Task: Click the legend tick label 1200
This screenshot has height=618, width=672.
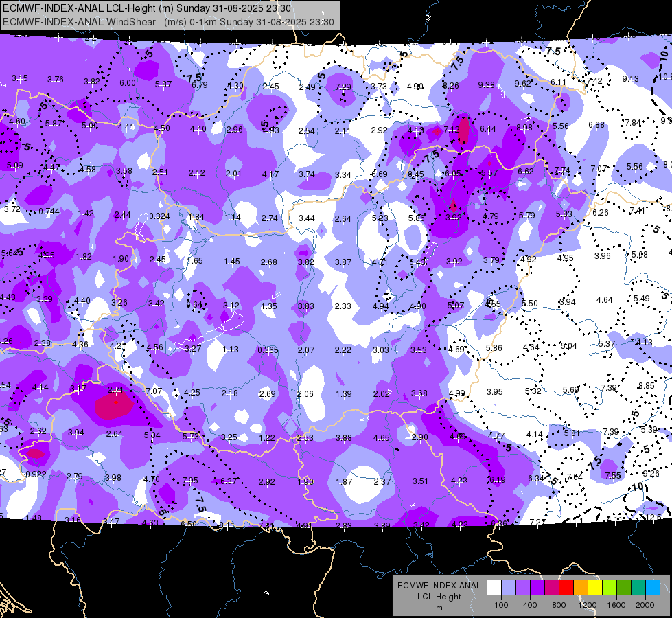Action: [x=587, y=605]
